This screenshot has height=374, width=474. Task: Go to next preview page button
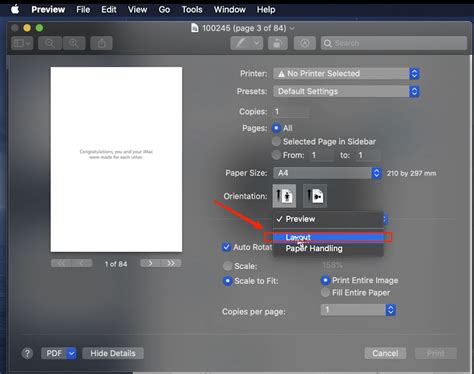click(x=150, y=263)
